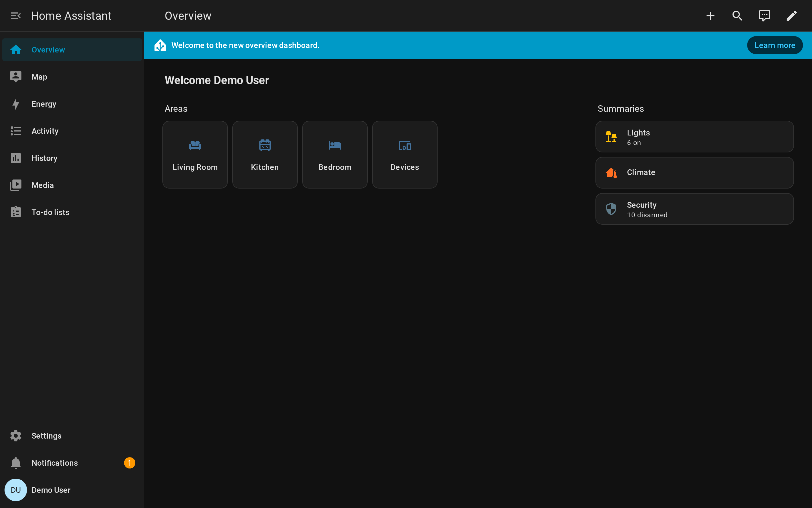Click the welcome banner message text
This screenshot has width=812, height=508.
click(245, 45)
